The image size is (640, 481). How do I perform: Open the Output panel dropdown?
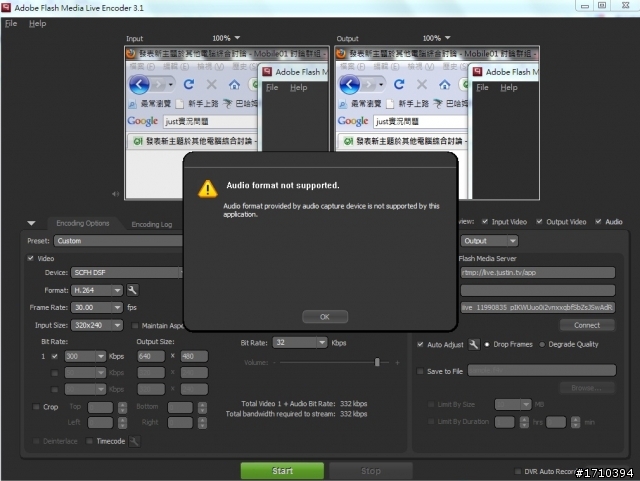coord(489,241)
